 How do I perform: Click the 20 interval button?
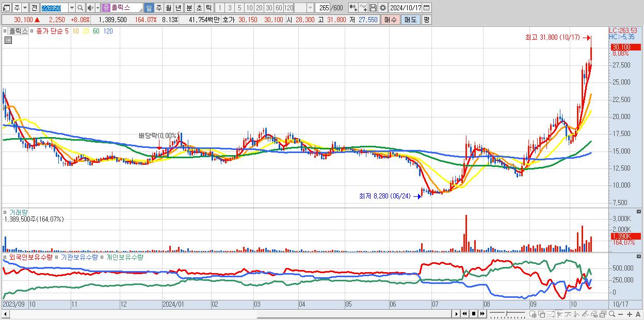click(x=259, y=8)
